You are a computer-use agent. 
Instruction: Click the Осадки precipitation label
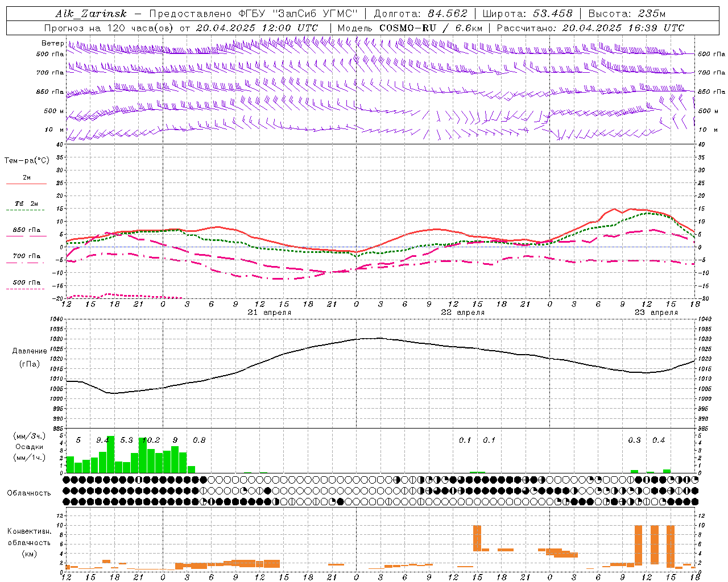[x=30, y=447]
